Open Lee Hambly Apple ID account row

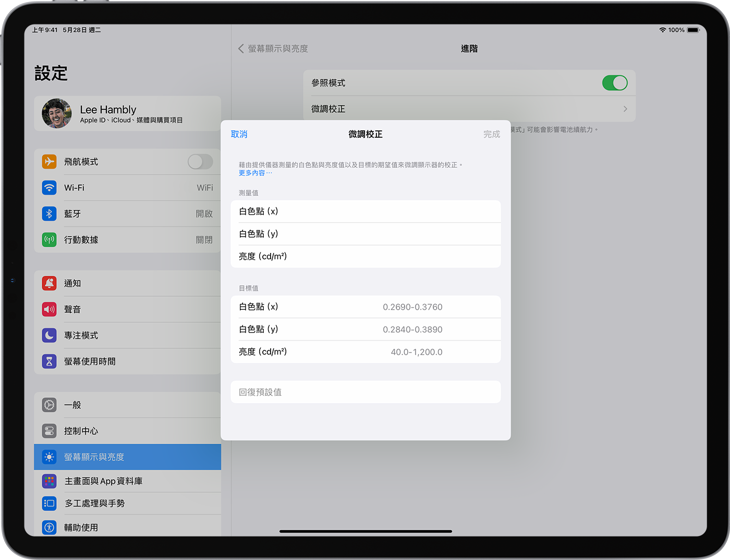tap(128, 113)
